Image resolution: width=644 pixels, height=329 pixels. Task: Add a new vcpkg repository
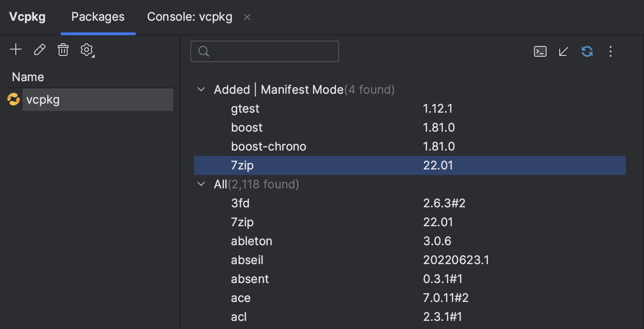[x=16, y=50]
